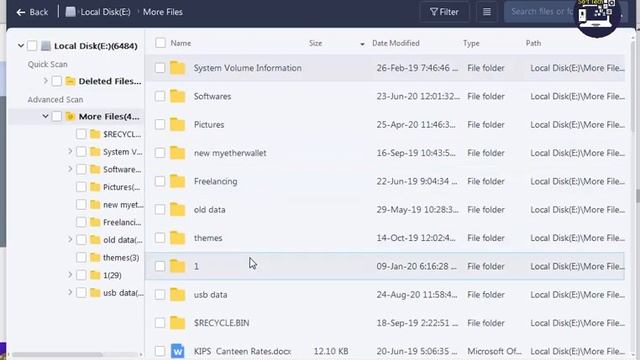Click the old data folder icon in list
The width and height of the screenshot is (640, 360).
(178, 209)
